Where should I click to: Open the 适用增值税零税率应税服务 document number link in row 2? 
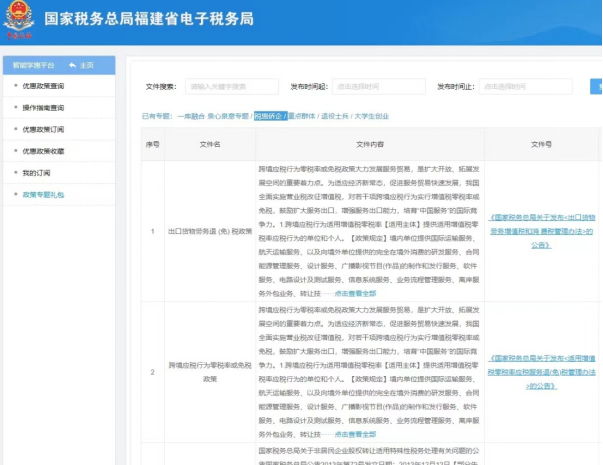click(x=541, y=372)
